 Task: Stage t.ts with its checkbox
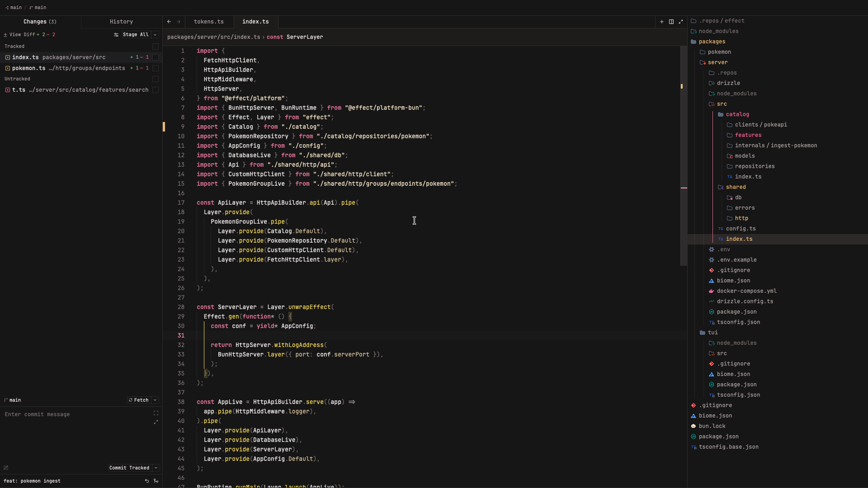pos(156,90)
